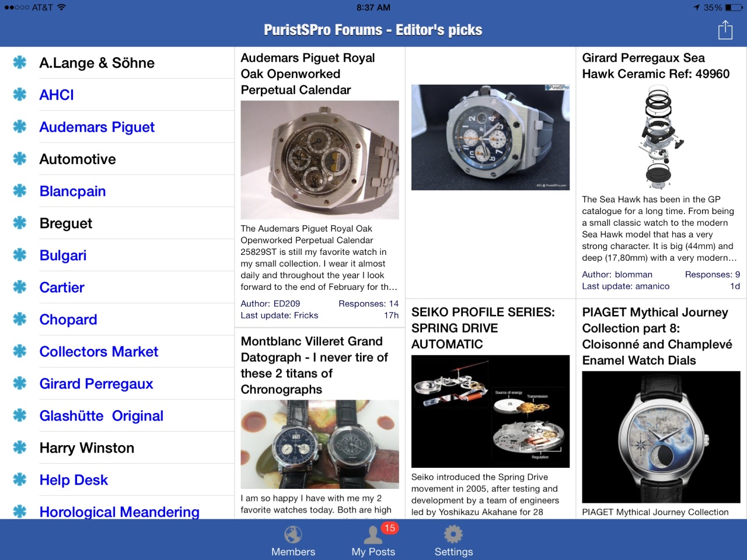Open the Seiko Spring Drive post title
The image size is (747, 560).
click(x=483, y=328)
